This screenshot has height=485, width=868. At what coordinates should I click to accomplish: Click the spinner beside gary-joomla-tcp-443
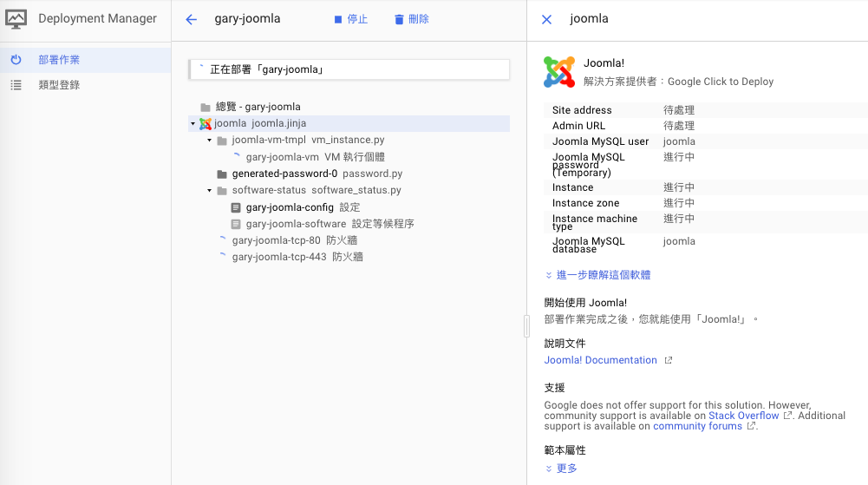click(x=223, y=256)
